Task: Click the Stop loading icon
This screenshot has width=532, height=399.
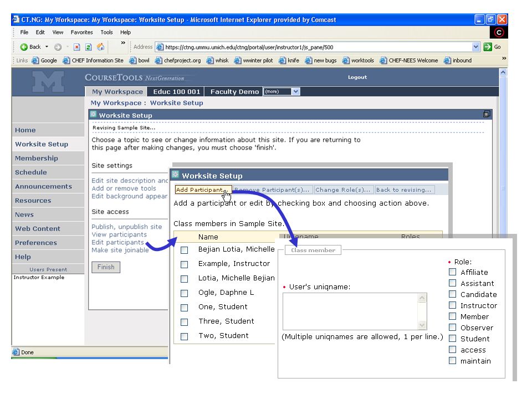Action: click(77, 47)
